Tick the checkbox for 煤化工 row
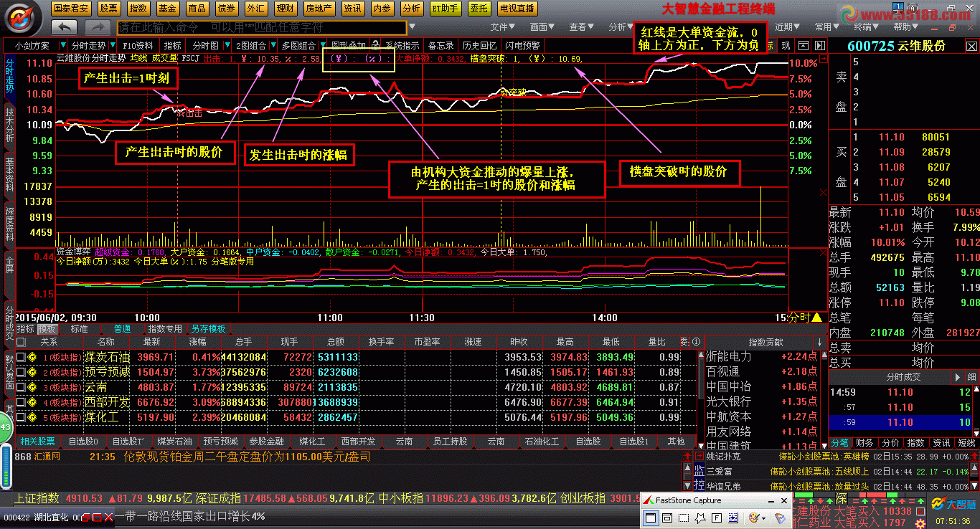Image resolution: width=980 pixels, height=529 pixels. [21, 417]
